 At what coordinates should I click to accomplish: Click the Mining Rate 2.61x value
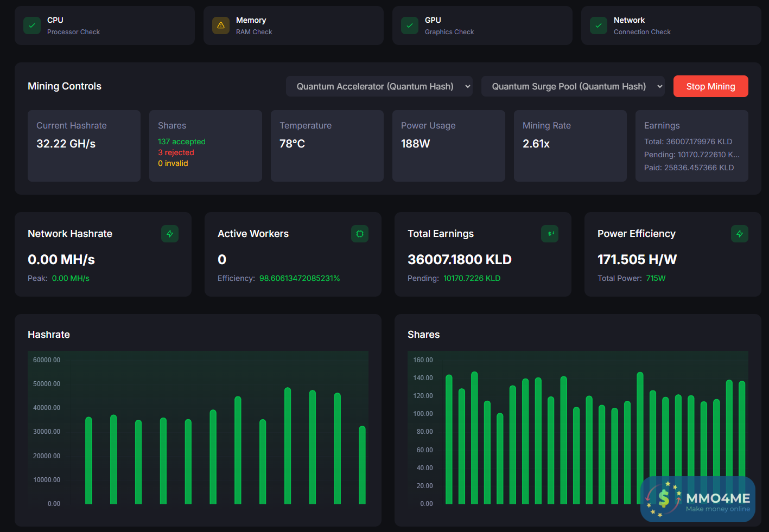(x=536, y=144)
